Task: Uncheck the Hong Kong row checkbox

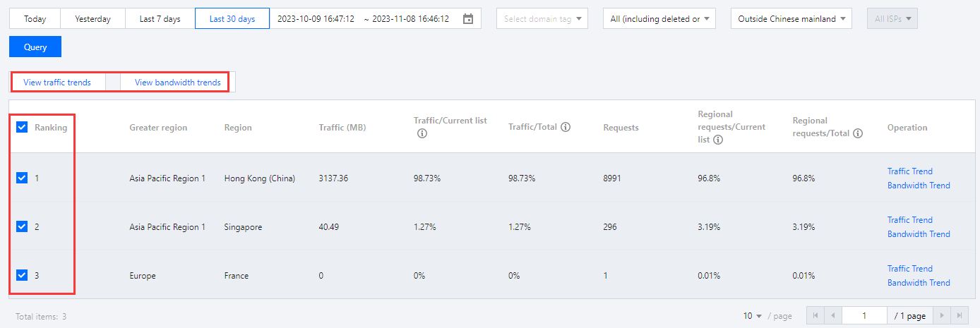Action: 22,178
